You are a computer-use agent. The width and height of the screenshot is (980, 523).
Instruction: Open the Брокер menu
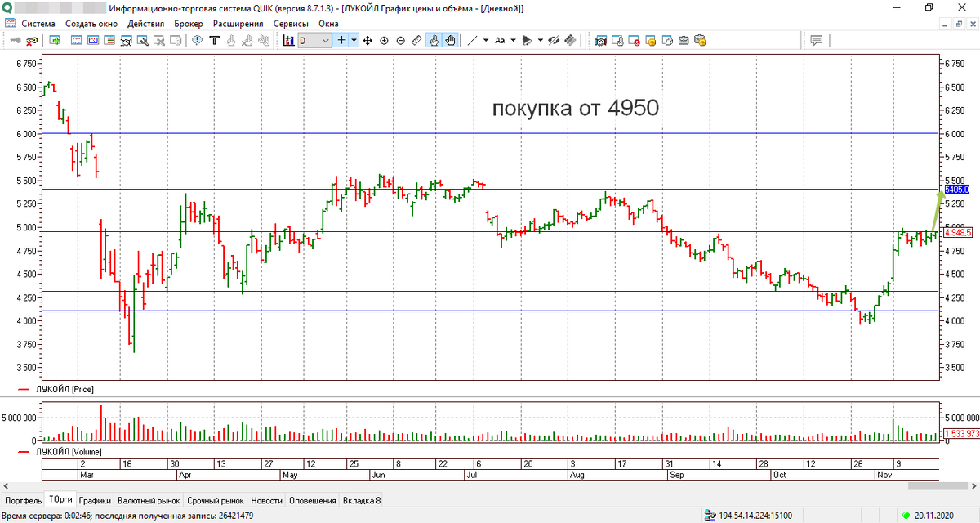(189, 24)
